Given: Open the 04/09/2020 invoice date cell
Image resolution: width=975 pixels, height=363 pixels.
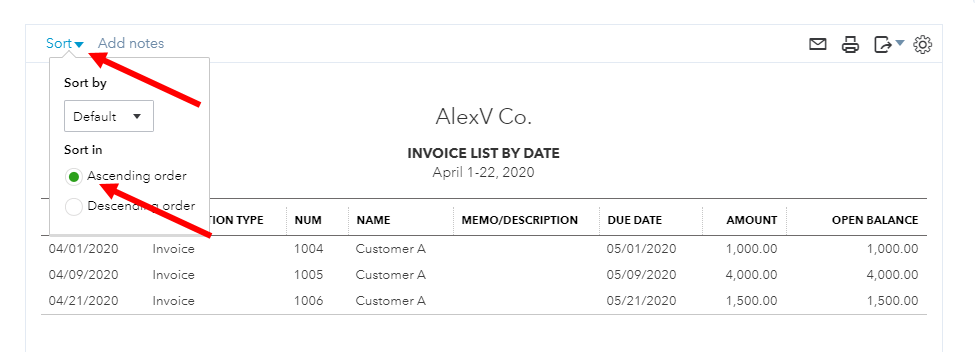Looking at the screenshot, I should (x=83, y=275).
